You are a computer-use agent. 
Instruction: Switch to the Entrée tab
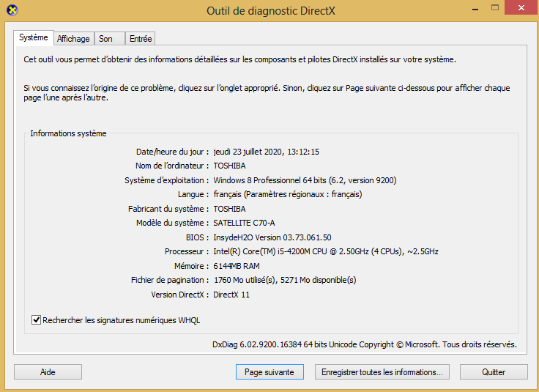(141, 39)
